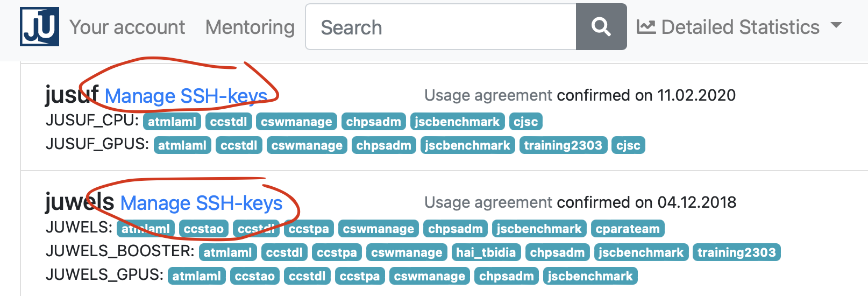Click the JU logo icon
The height and width of the screenshot is (296, 868).
(x=39, y=26)
